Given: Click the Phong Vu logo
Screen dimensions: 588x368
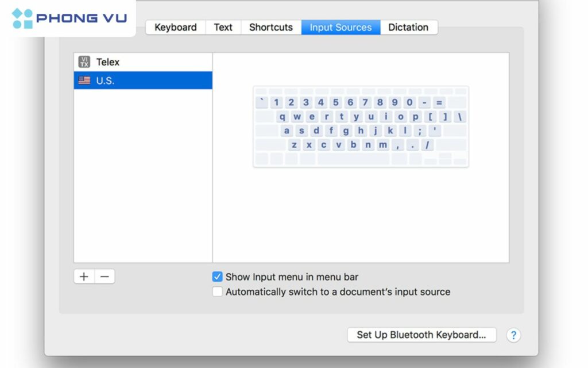Looking at the screenshot, I should (x=68, y=18).
